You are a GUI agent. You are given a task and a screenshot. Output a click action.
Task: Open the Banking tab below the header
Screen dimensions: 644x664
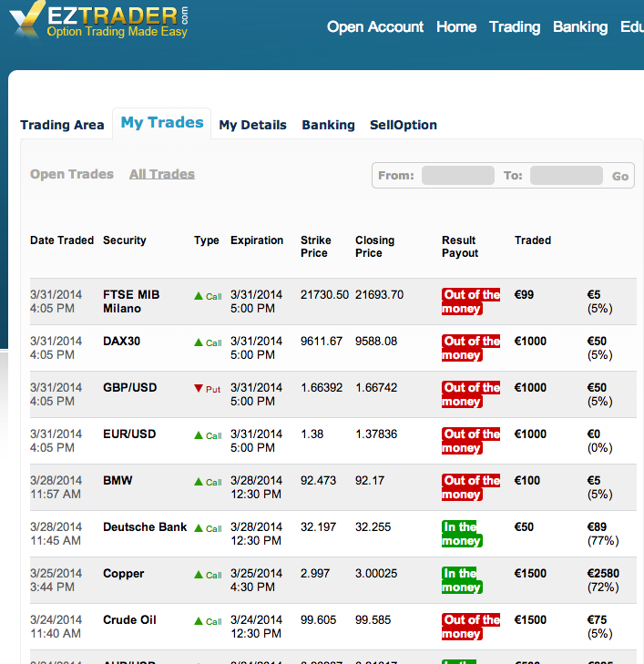[328, 125]
